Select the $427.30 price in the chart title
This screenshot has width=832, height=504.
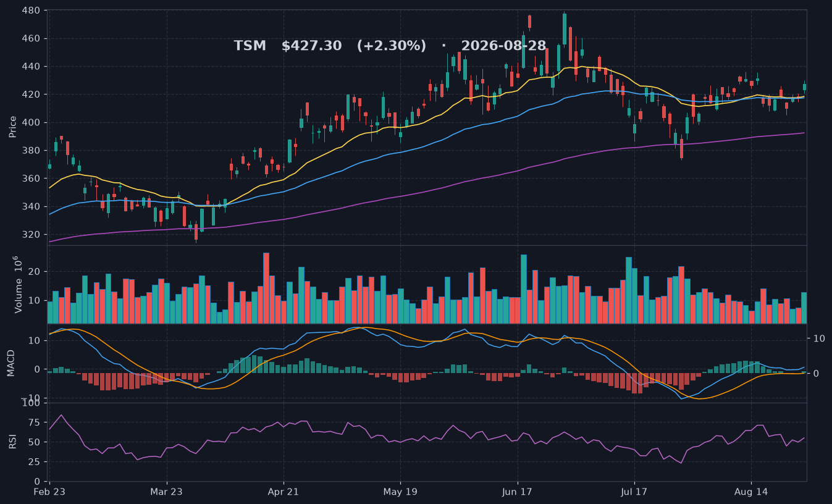(311, 46)
